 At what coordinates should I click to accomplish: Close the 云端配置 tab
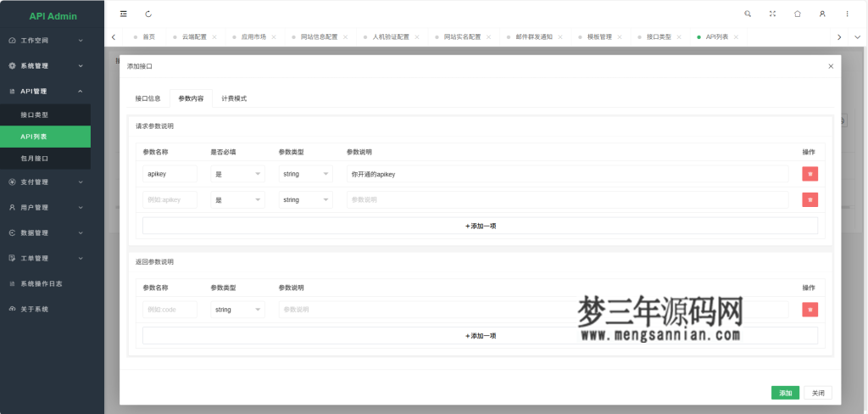pyautogui.click(x=214, y=37)
